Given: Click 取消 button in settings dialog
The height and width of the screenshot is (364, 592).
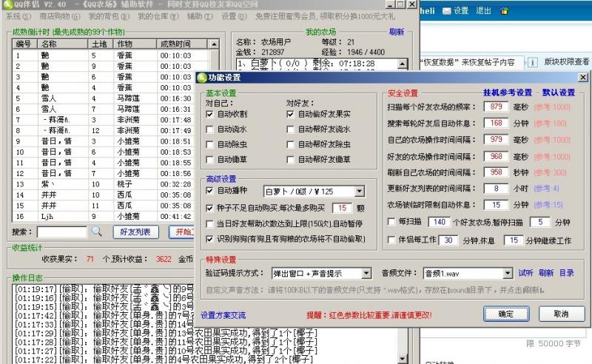Looking at the screenshot, I should [562, 314].
